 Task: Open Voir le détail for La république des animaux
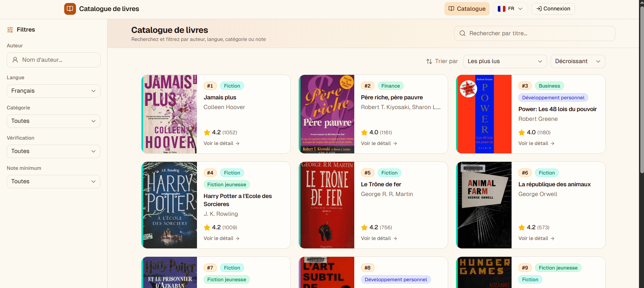click(x=536, y=238)
